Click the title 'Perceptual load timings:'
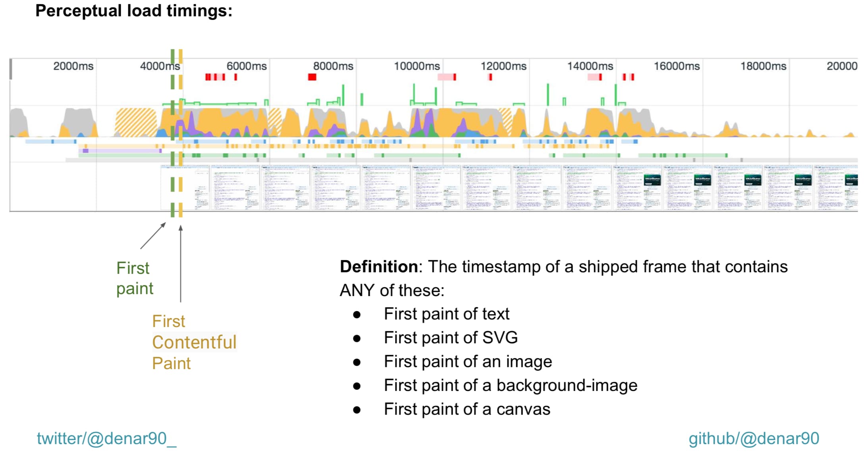This screenshot has width=868, height=454. (x=133, y=10)
